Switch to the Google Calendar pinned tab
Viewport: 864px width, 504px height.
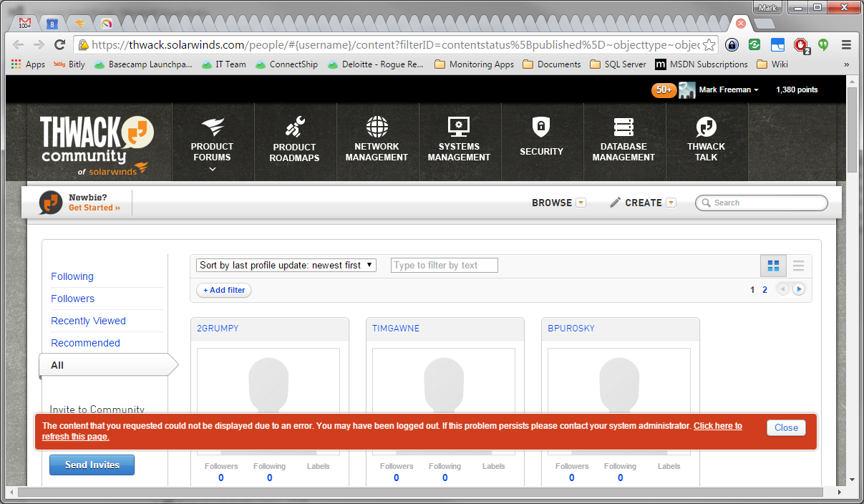coord(52,24)
